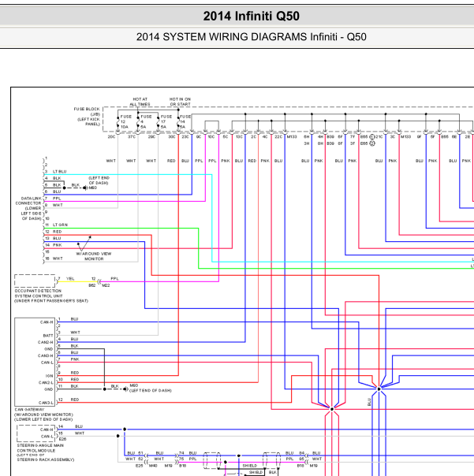
Task: Click the 'E26' connector label
Action: pyautogui.click(x=62, y=439)
